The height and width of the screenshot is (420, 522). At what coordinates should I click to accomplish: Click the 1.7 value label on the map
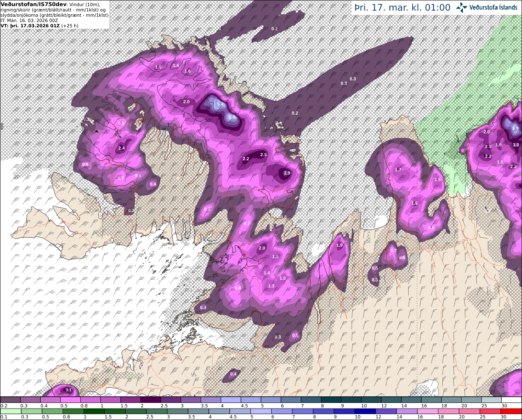[398, 170]
